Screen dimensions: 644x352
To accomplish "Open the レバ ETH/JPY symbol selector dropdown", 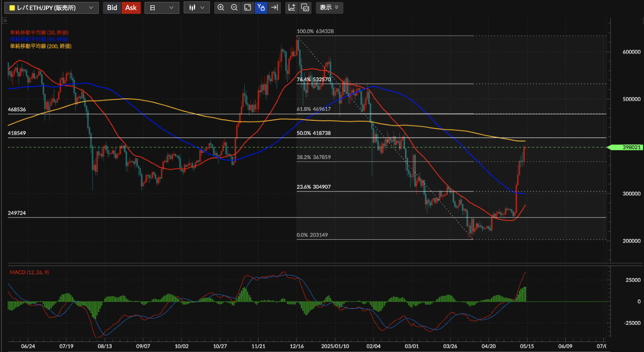I will click(x=52, y=8).
